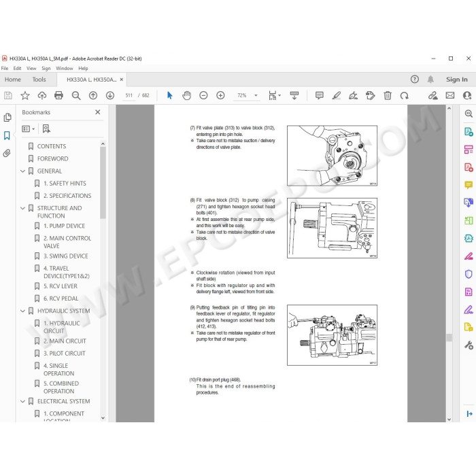Open the share with others icon

pos(467,96)
